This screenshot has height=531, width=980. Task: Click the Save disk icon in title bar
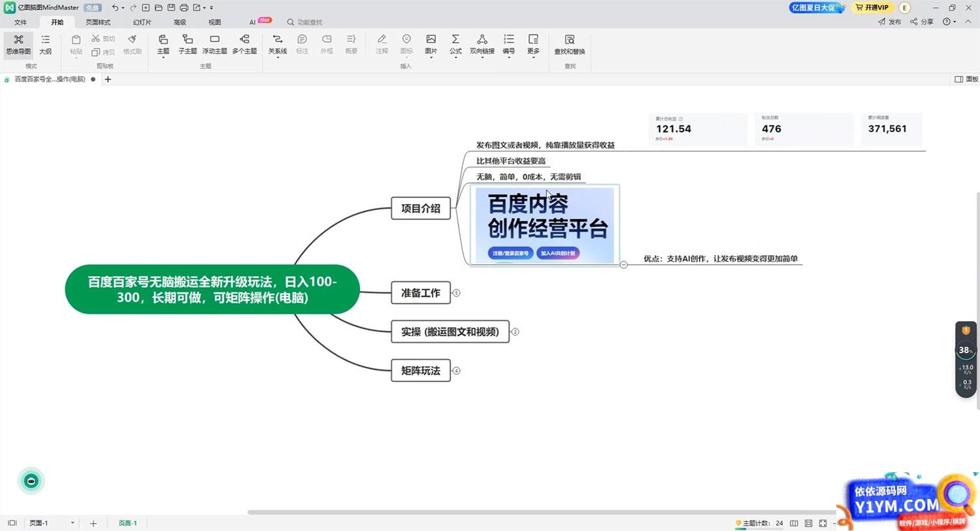(x=171, y=8)
